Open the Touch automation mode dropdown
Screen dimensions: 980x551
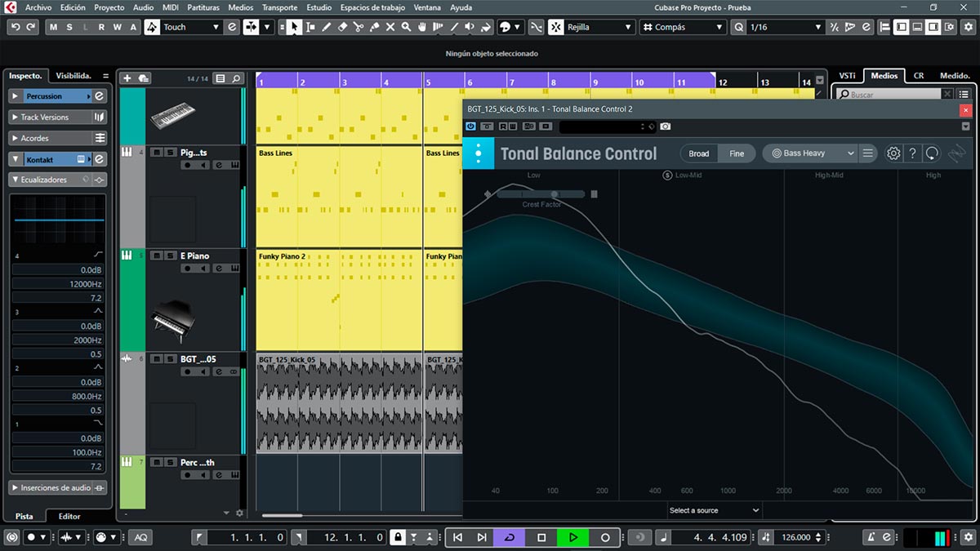pyautogui.click(x=190, y=27)
